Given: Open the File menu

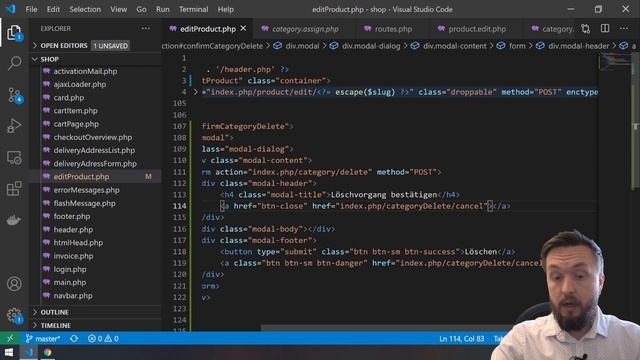Looking at the screenshot, I should point(31,9).
